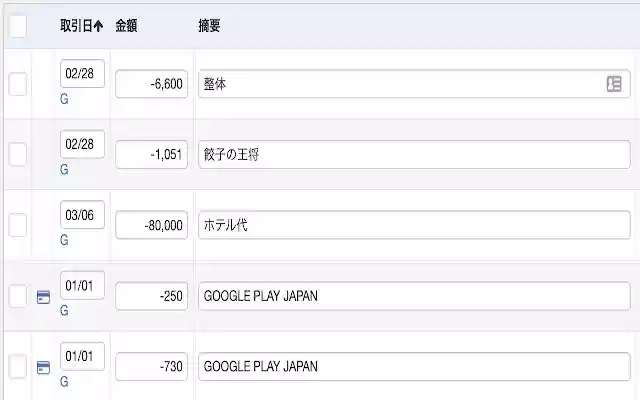Click the 02/28 date field of 整体 row

[x=82, y=75]
